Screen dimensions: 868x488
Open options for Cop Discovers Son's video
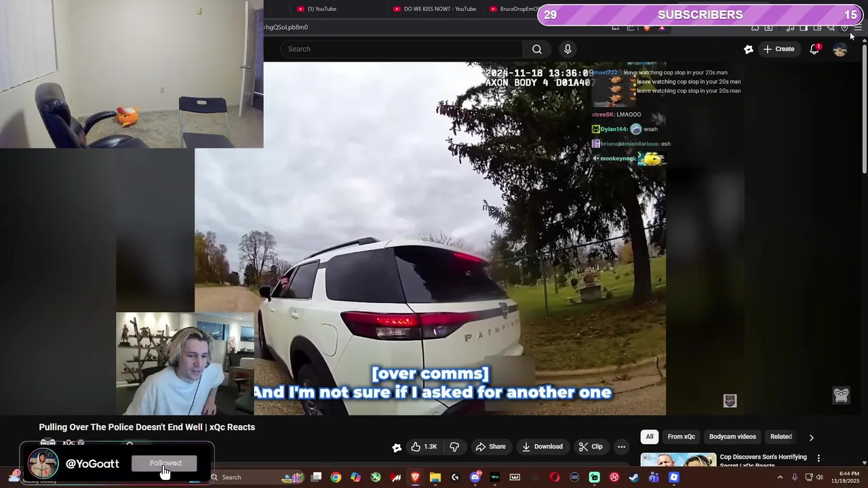pyautogui.click(x=818, y=458)
